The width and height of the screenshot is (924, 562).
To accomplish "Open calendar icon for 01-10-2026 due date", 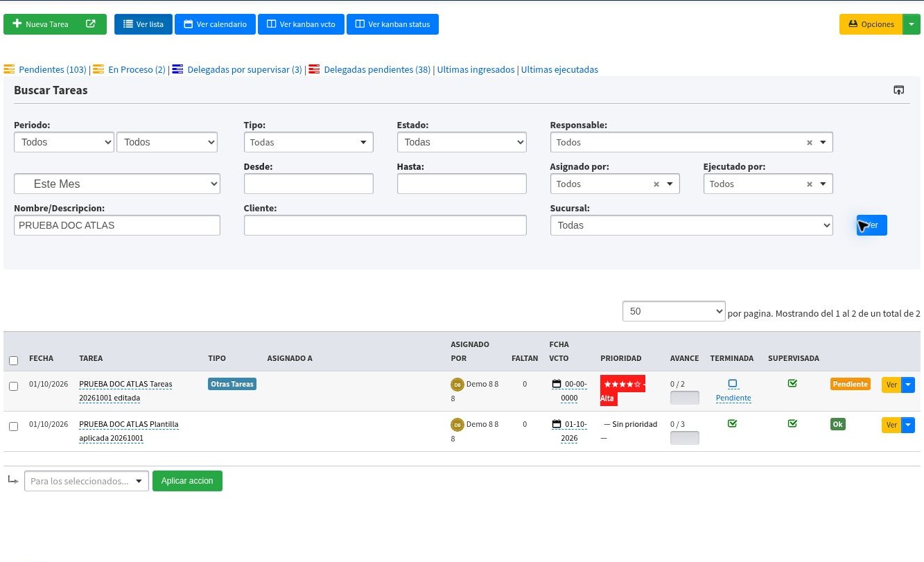I will pyautogui.click(x=556, y=424).
